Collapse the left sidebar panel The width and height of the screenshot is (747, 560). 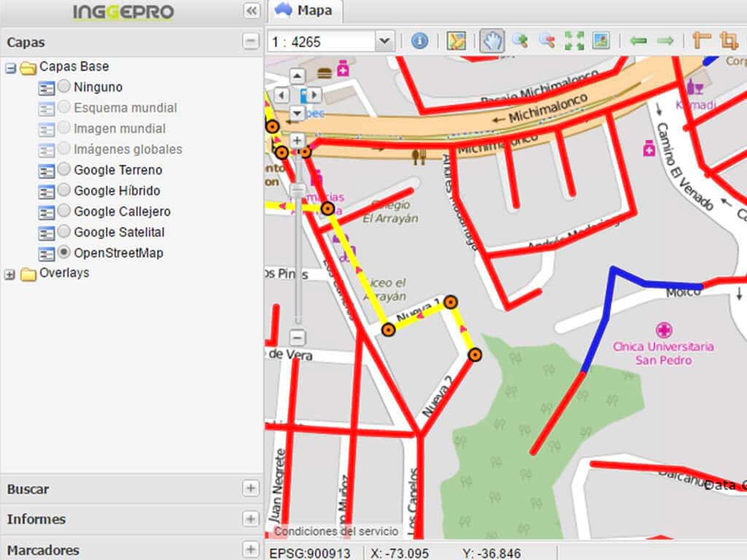pyautogui.click(x=251, y=10)
